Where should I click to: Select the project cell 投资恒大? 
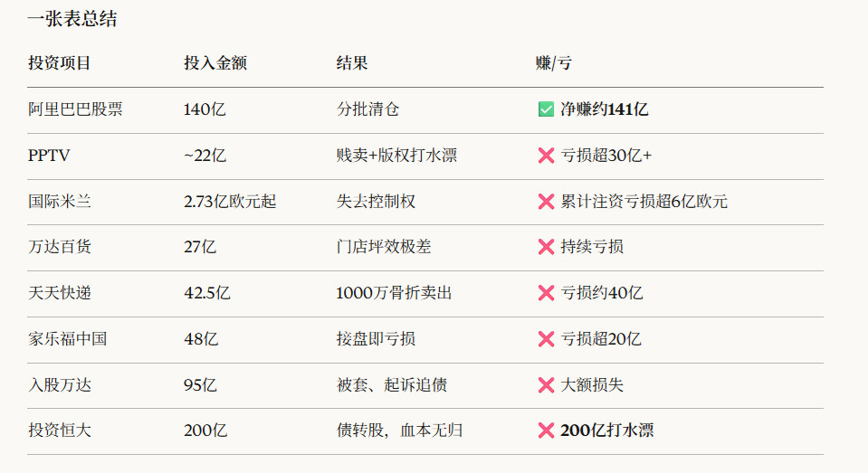click(x=59, y=430)
